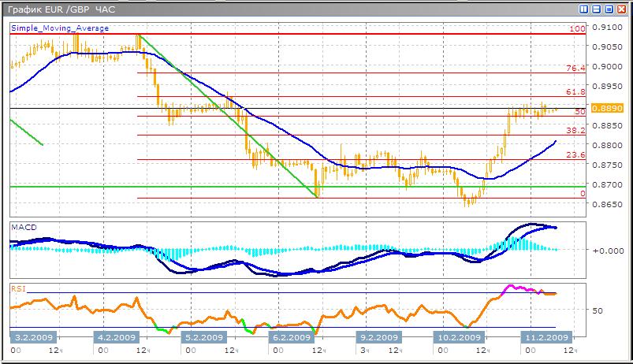Click the 3.2.2009 date marker

pyautogui.click(x=32, y=336)
